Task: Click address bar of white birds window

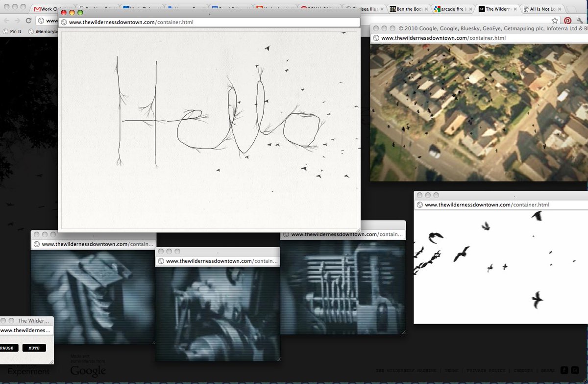Action: click(x=500, y=205)
